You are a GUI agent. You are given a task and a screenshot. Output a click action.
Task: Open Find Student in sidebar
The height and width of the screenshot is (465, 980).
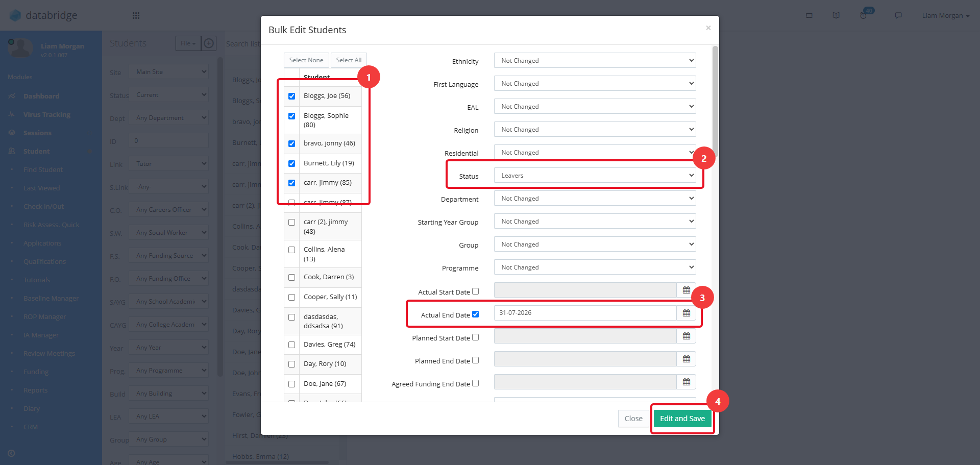[43, 169]
